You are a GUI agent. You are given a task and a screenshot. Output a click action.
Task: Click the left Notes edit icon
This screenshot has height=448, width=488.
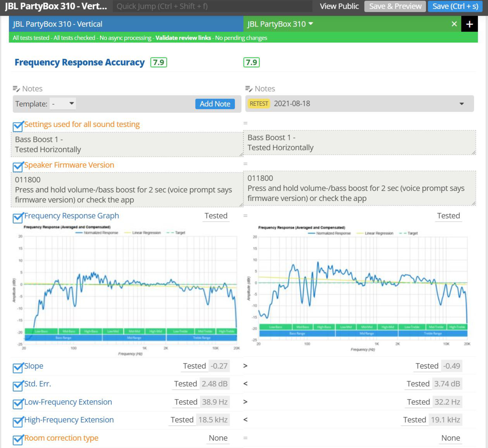click(x=16, y=89)
